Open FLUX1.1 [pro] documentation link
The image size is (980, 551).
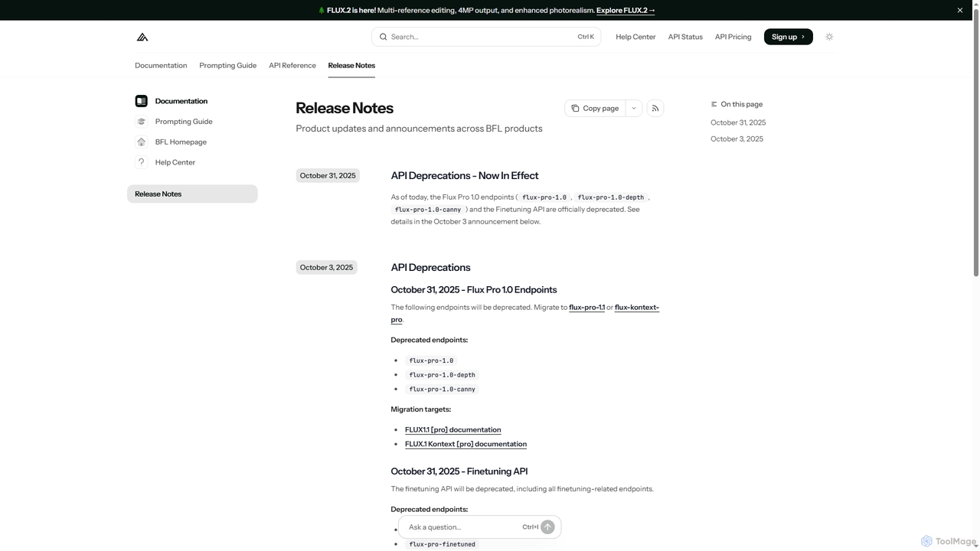(x=453, y=430)
